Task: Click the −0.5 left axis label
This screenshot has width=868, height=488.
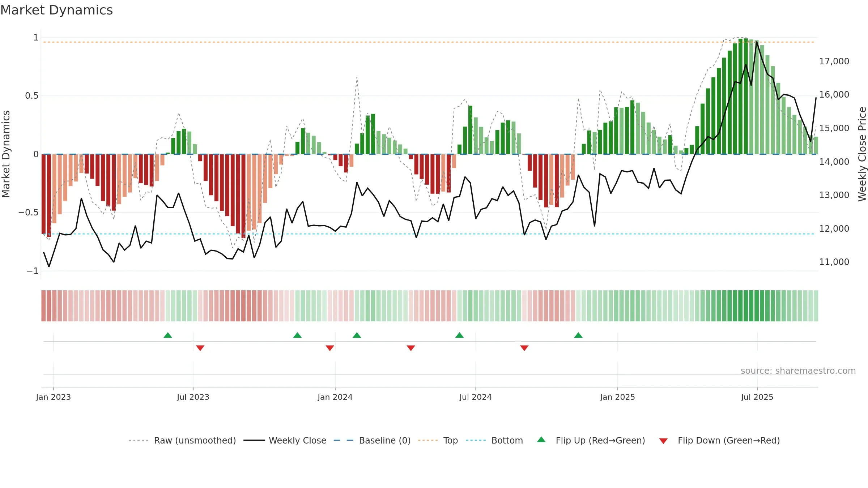Action: [28, 212]
